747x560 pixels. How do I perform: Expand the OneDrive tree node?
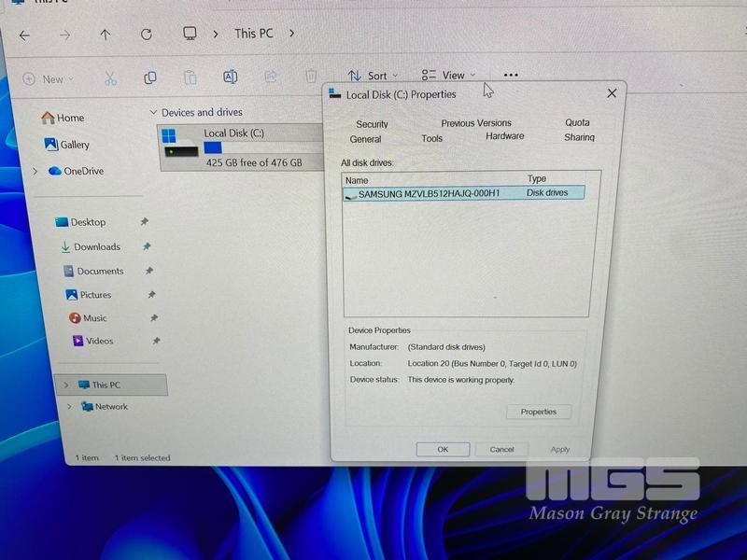pos(35,171)
